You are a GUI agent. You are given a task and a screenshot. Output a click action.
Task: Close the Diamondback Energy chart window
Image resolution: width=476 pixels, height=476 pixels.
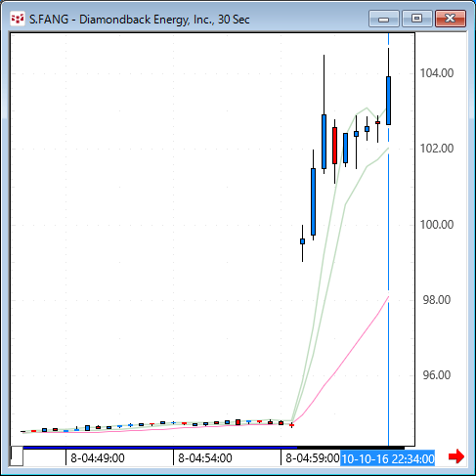[x=451, y=19]
